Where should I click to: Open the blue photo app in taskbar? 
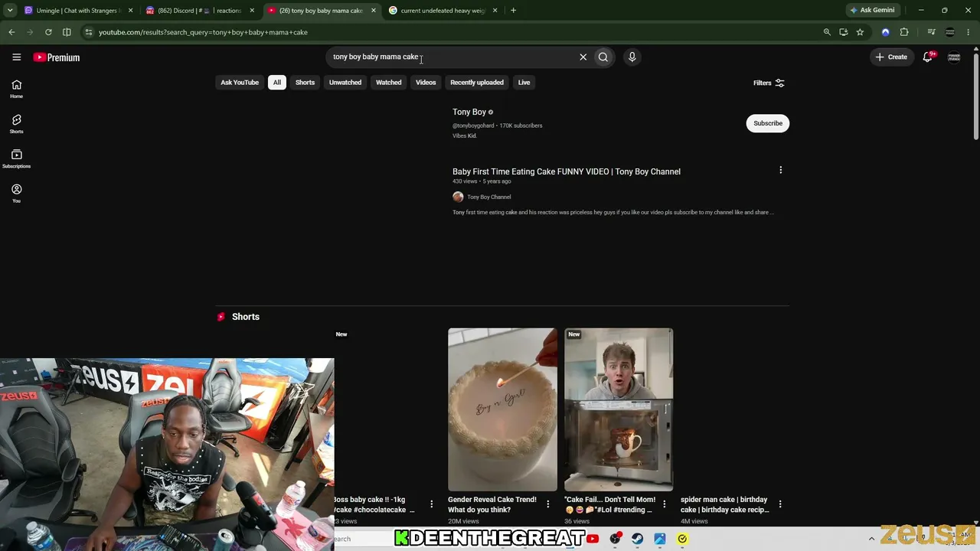pyautogui.click(x=659, y=539)
